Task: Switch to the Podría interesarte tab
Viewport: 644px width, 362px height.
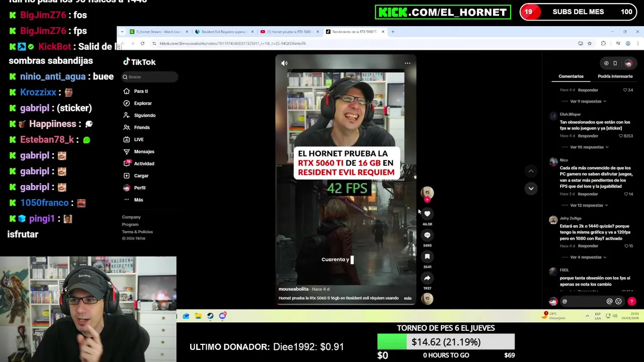Action: [615, 76]
